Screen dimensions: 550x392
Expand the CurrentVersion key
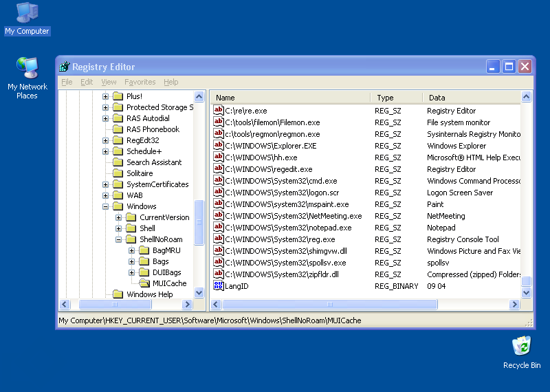pyautogui.click(x=118, y=217)
